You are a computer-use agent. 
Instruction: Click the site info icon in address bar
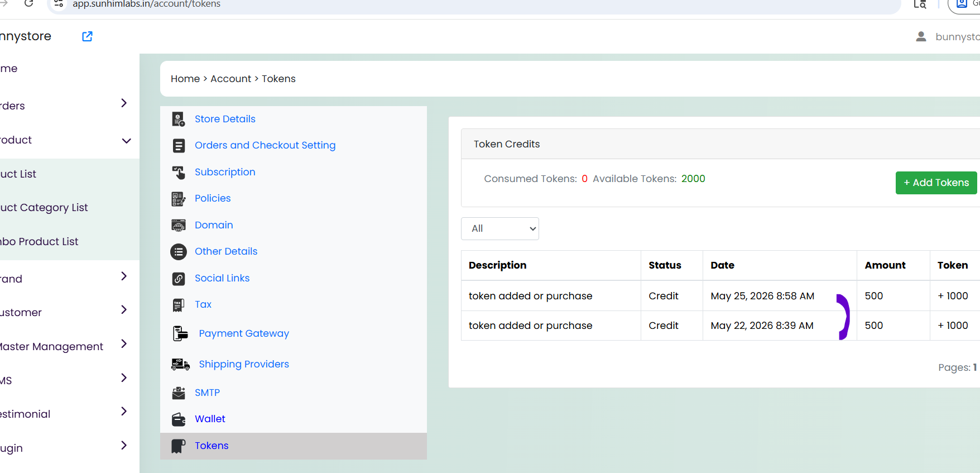59,3
